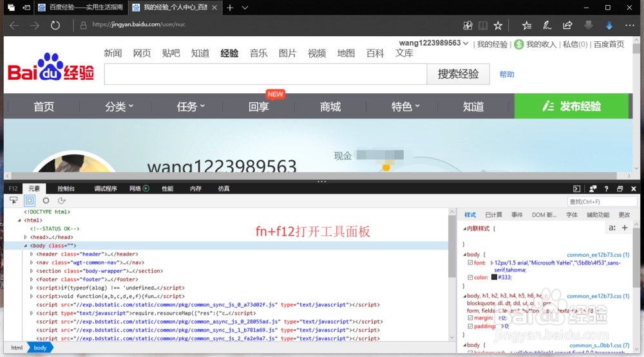Open the 分类 navigation dropdown
Screen dimensions: 644x357
119,107
